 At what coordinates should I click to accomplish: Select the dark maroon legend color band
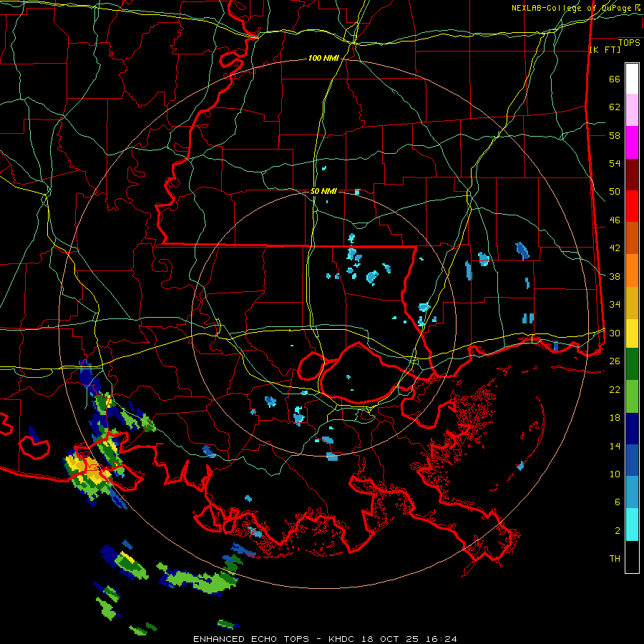click(632, 174)
